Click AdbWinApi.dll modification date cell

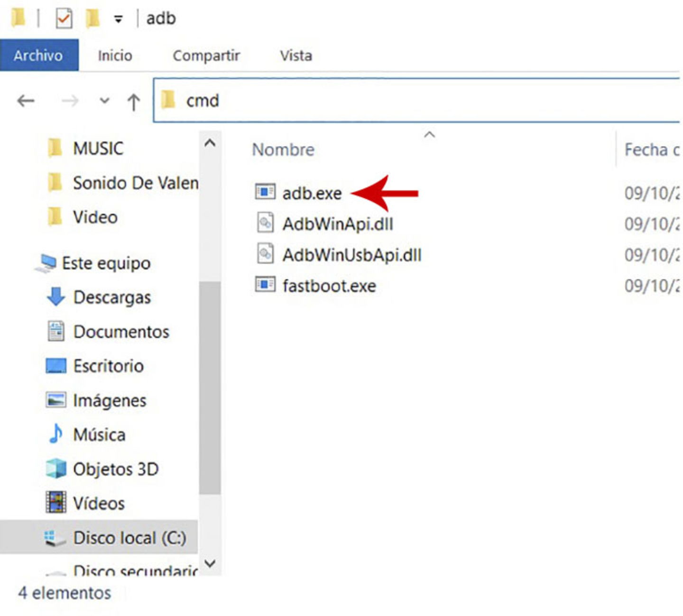652,224
